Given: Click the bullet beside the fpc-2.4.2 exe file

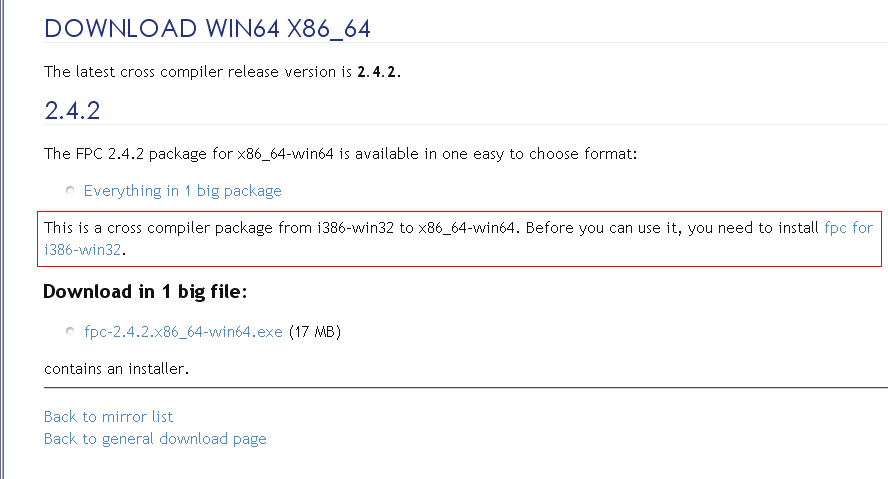Looking at the screenshot, I should pyautogui.click(x=70, y=332).
